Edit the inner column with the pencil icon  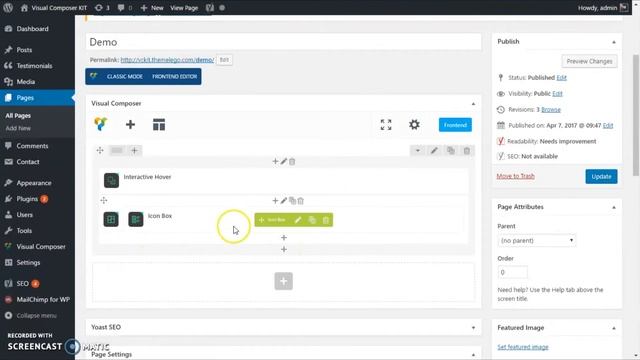click(x=284, y=200)
